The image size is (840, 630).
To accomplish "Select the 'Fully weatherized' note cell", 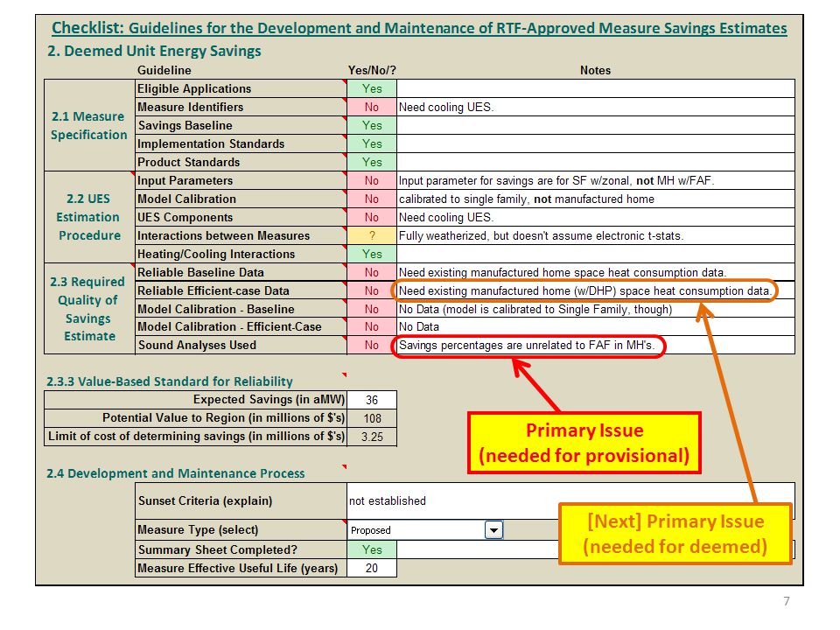I will tap(596, 235).
